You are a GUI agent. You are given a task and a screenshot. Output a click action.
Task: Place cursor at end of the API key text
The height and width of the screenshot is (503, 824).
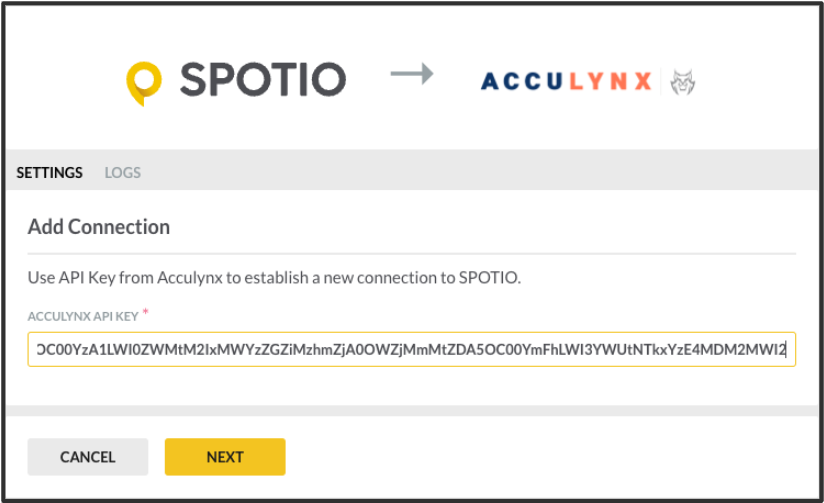[786, 350]
